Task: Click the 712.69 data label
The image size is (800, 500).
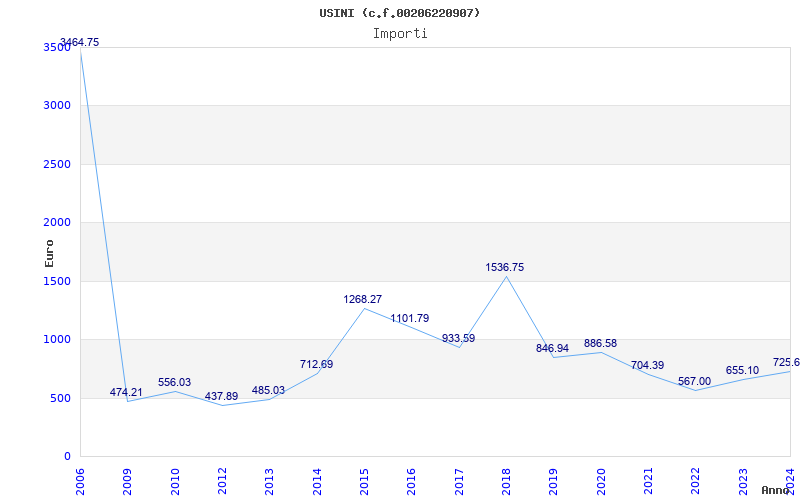Action: pyautogui.click(x=316, y=364)
